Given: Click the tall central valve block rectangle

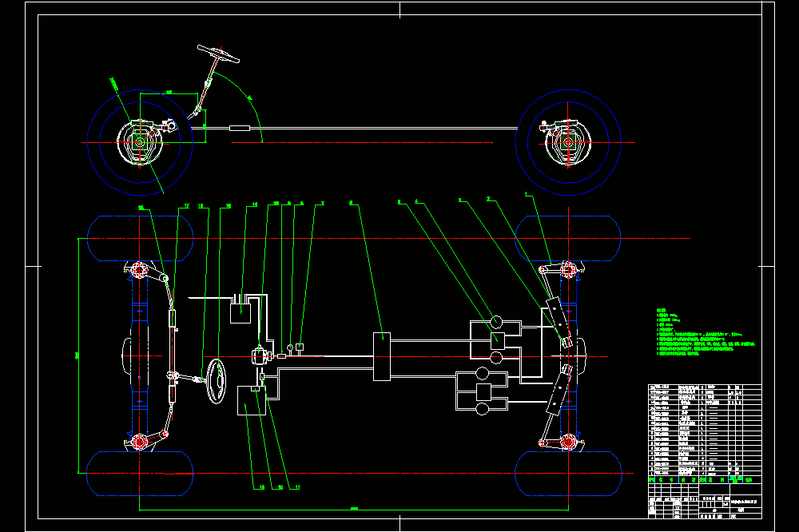Looking at the screenshot, I should coord(382,357).
